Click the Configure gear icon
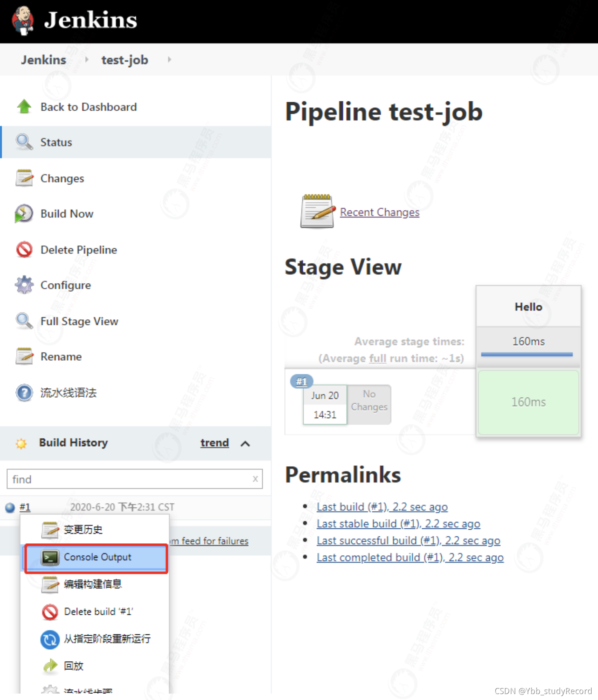Image resolution: width=598 pixels, height=700 pixels. click(24, 285)
